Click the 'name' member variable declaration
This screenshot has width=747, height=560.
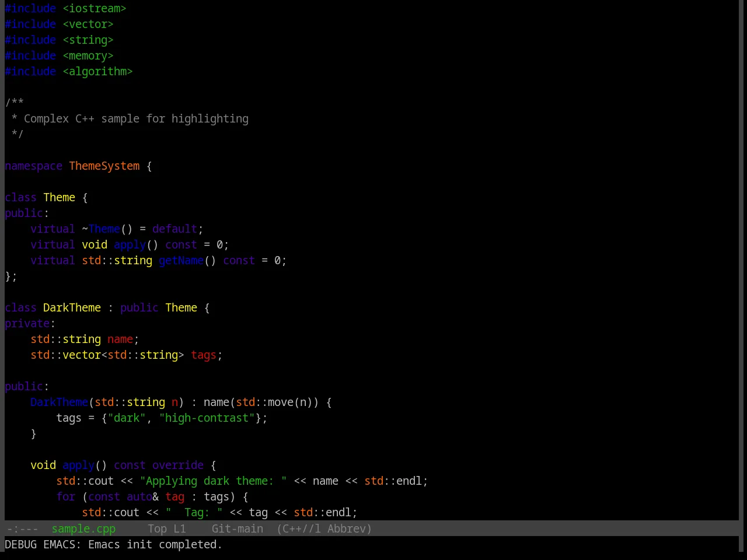[120, 339]
